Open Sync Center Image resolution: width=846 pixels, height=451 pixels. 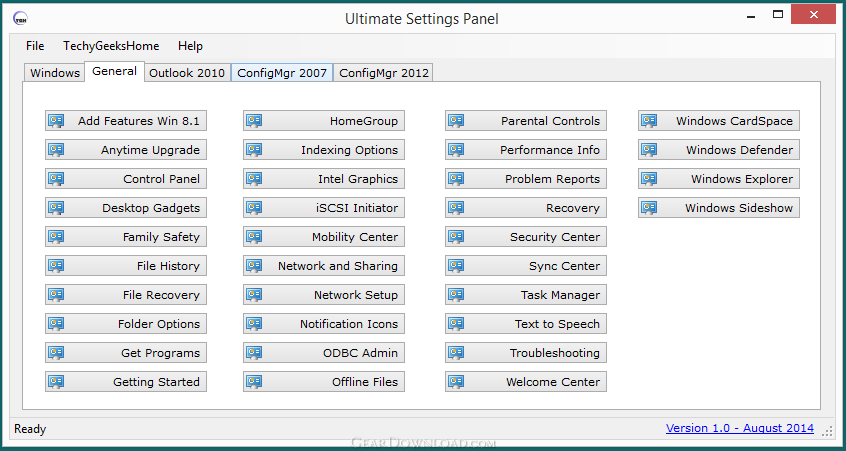(x=526, y=266)
